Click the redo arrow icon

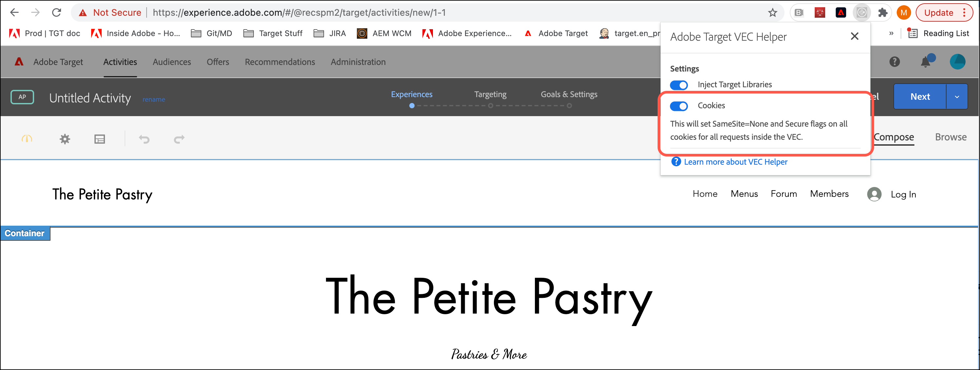[x=179, y=139]
